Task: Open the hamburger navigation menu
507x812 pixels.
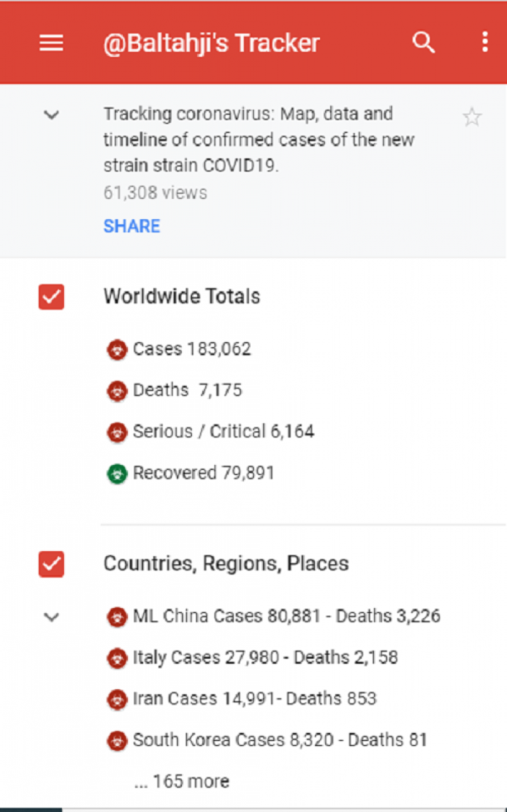Action: 51,43
